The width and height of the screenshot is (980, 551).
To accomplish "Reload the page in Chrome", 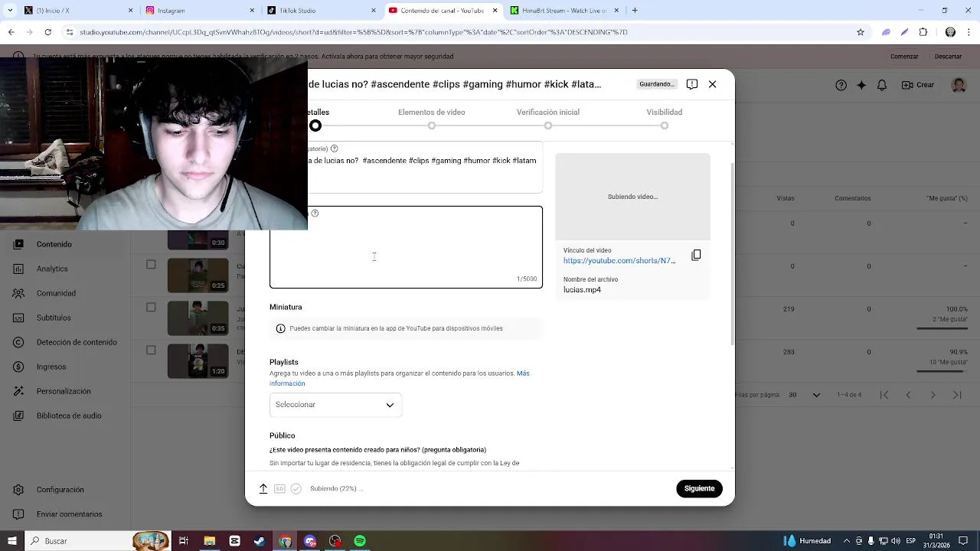I will 47,32.
